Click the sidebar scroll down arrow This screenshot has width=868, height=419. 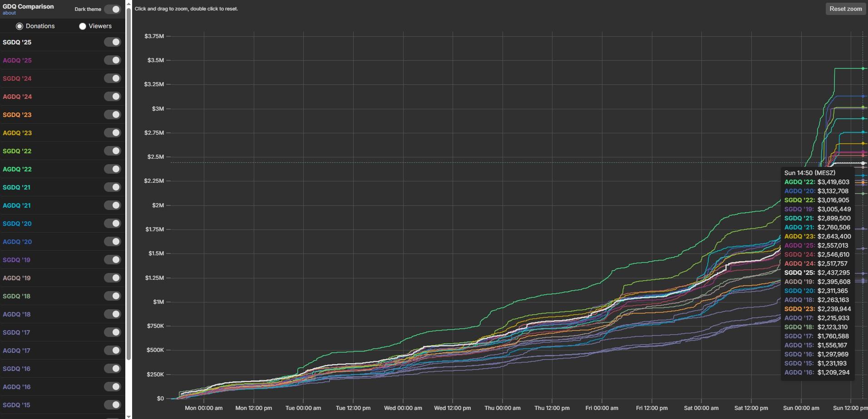click(x=128, y=416)
